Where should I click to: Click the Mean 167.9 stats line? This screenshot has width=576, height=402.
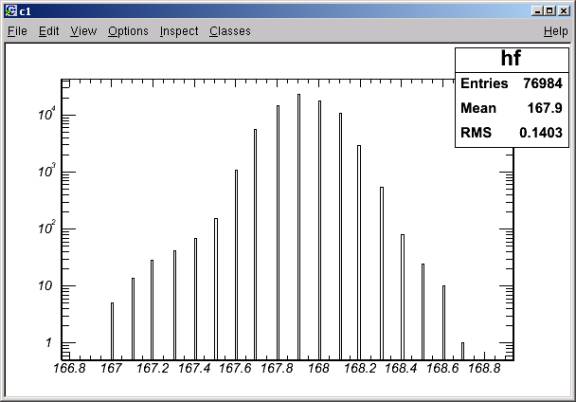[511, 108]
